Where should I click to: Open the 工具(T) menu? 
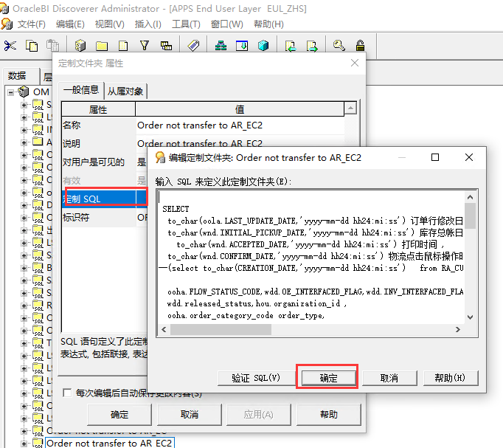pos(186,24)
